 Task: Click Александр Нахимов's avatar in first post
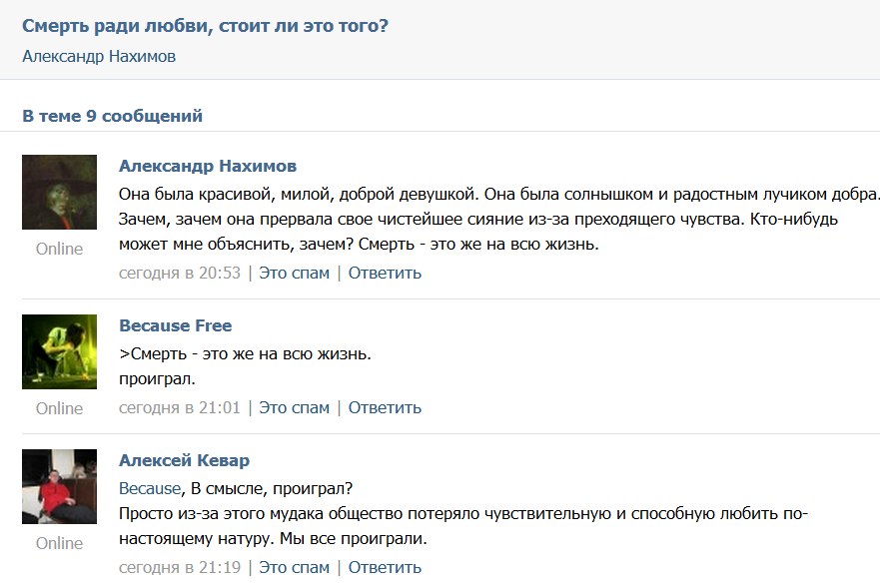(59, 192)
